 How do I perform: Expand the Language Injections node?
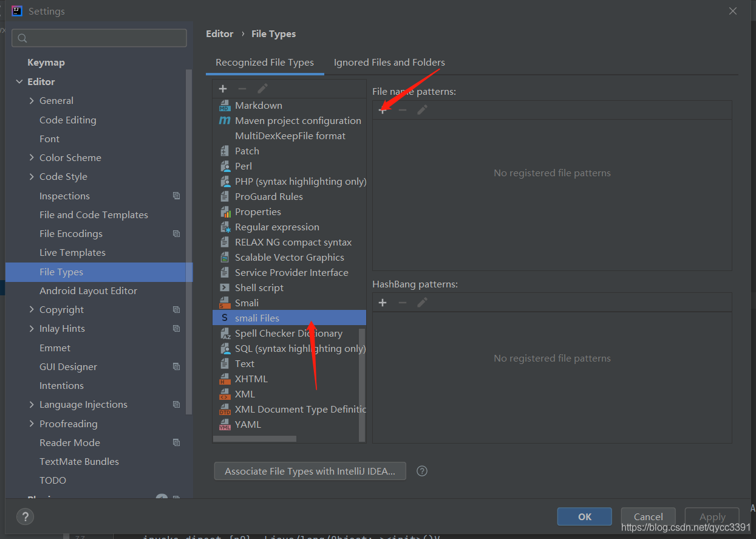pos(32,405)
